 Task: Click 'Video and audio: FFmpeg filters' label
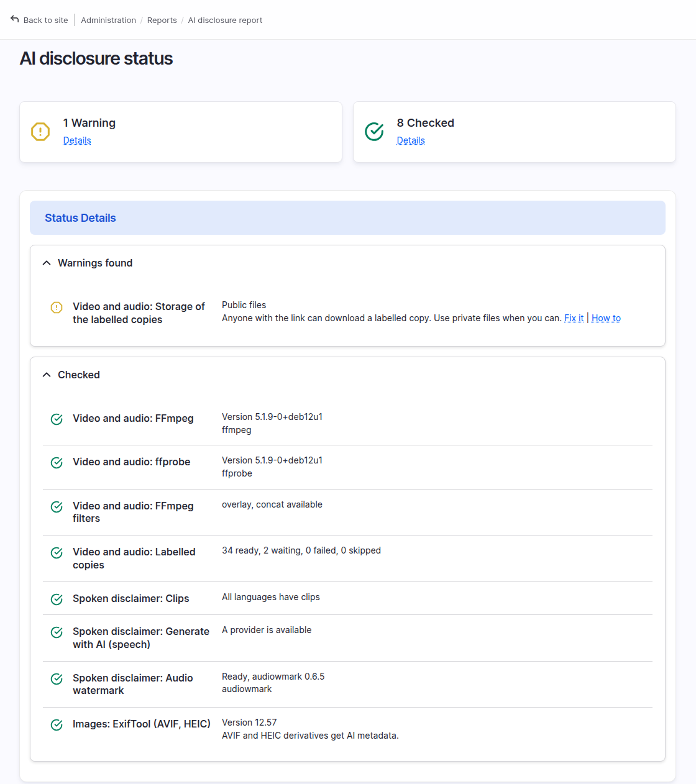(x=133, y=512)
